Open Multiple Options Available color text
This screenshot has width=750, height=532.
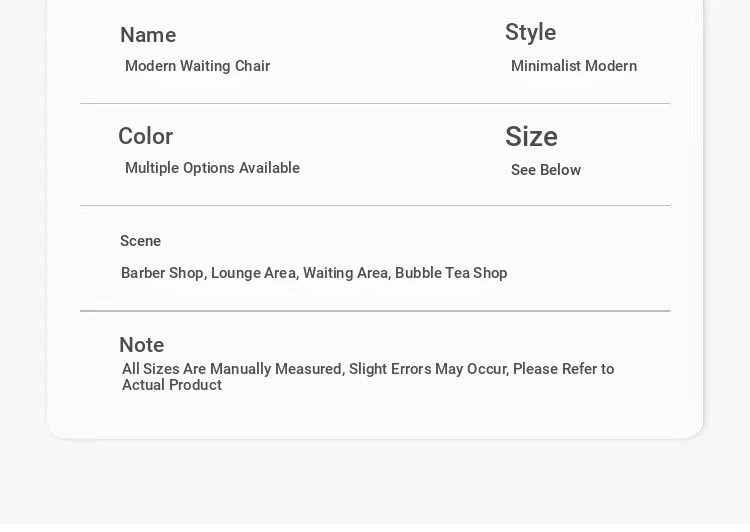tap(212, 168)
